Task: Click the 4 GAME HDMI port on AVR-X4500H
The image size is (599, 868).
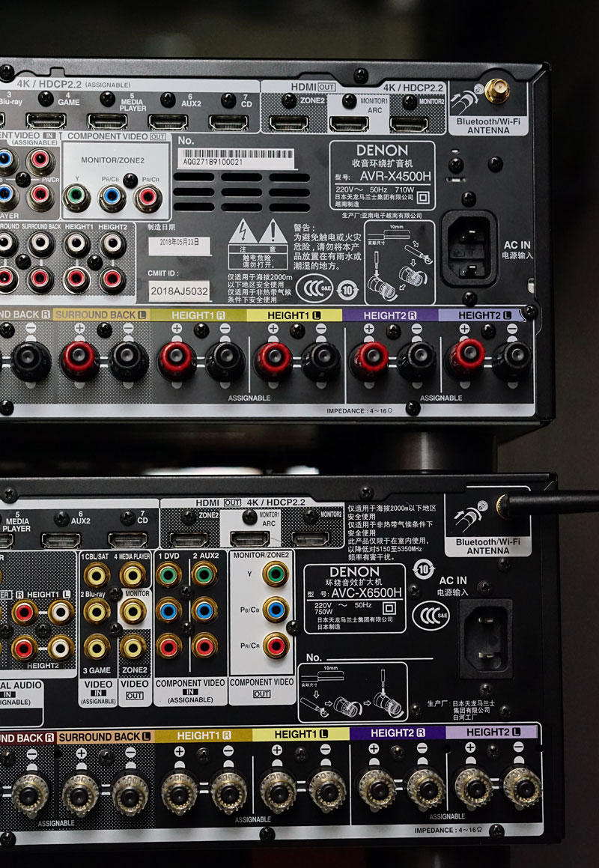Action: (46, 120)
